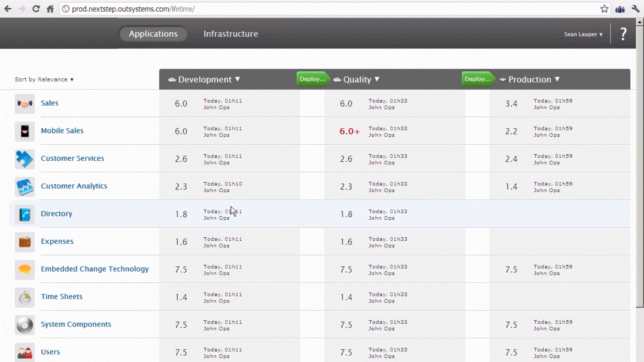Switch to the Infrastructure tab
The image size is (644, 362).
231,34
